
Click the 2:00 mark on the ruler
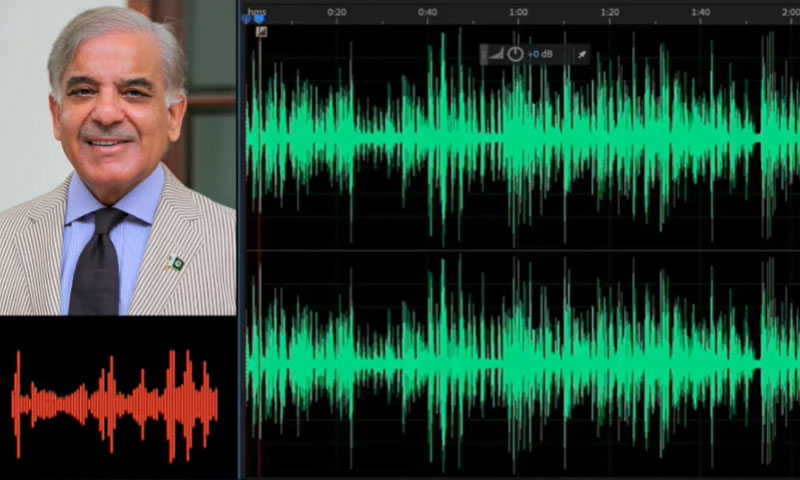point(788,12)
